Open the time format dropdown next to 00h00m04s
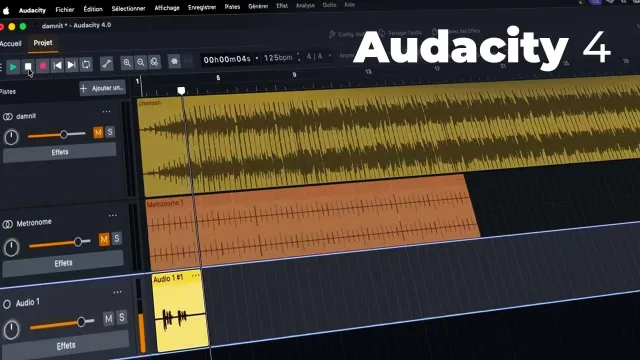 (257, 58)
